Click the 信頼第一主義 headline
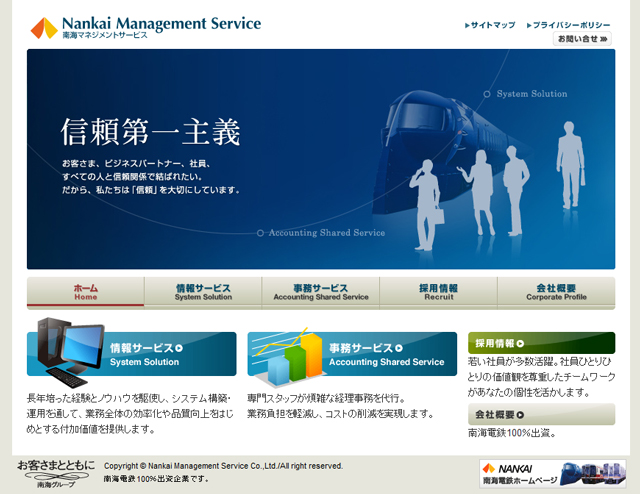Viewport: 640px width, 494px height. pos(151,131)
